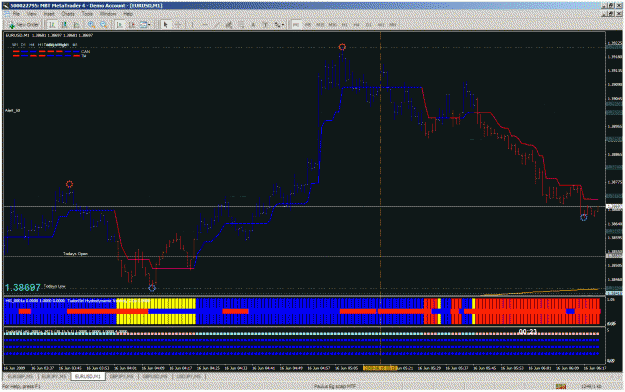625x392 pixels.
Task: Select the red circle at chart peak
Action: (x=342, y=47)
